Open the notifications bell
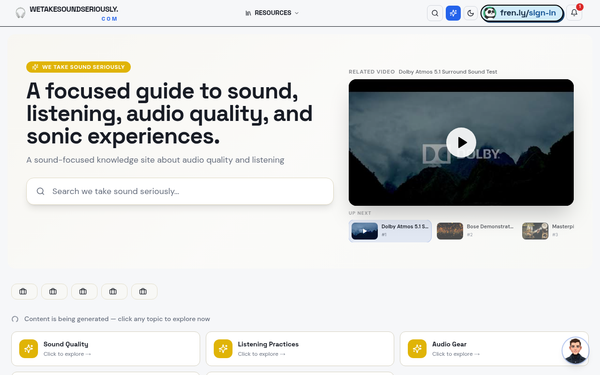Screen dimensions: 600x375 click(x=574, y=13)
